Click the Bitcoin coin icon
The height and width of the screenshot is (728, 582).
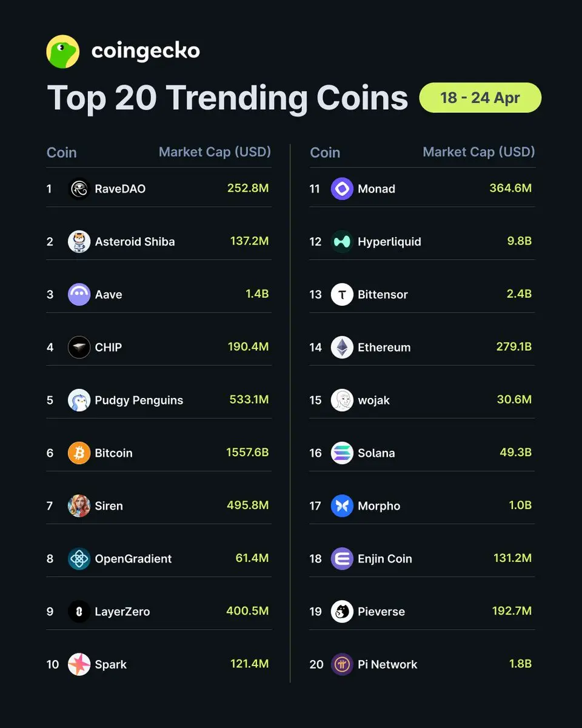(79, 453)
